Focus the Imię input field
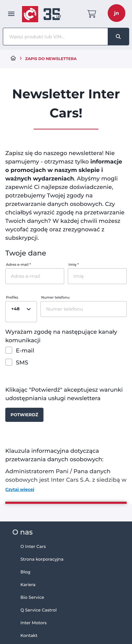 click(97, 276)
